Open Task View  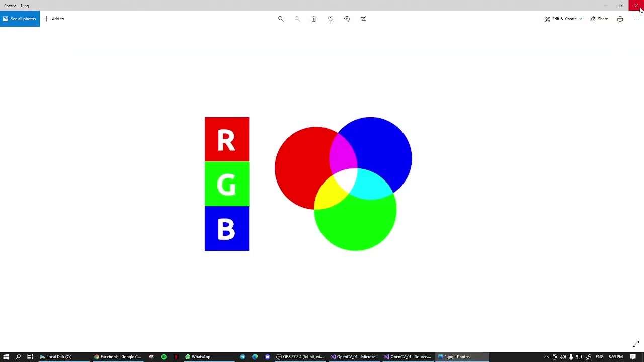pyautogui.click(x=30, y=357)
